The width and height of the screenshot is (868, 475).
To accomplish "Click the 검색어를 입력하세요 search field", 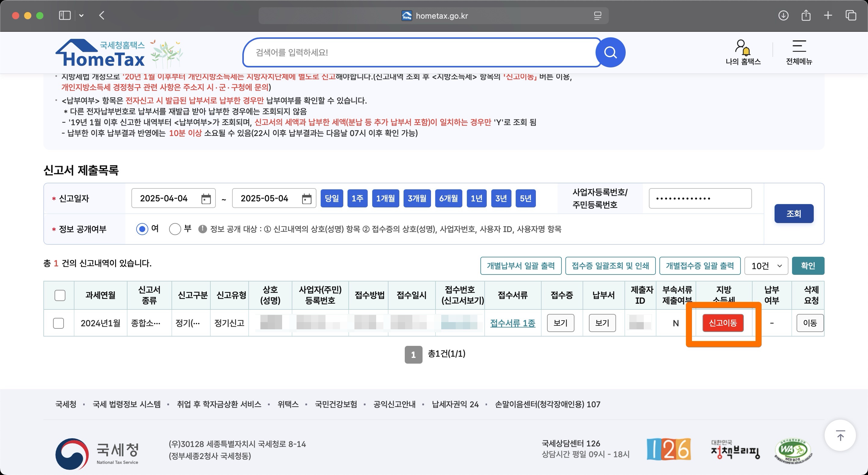I will [418, 52].
